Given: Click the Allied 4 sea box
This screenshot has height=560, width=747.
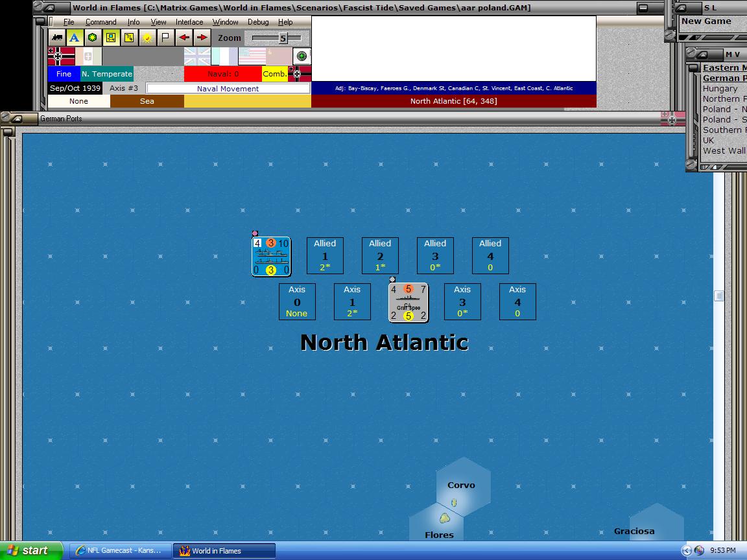Looking at the screenshot, I should 490,256.
